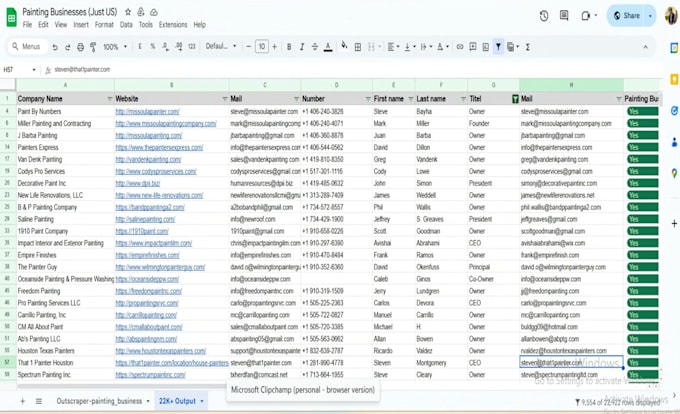Screen dimensions: 680x414
Task: Toggle Italic formatting
Action: [302, 47]
